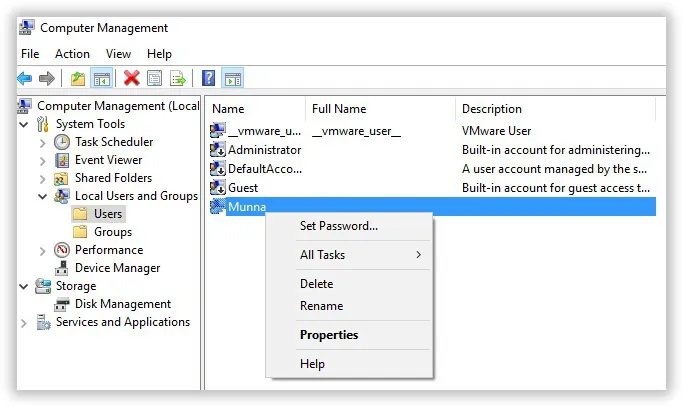Collapse the System Tools tree node
This screenshot has width=683, height=407.
point(24,124)
